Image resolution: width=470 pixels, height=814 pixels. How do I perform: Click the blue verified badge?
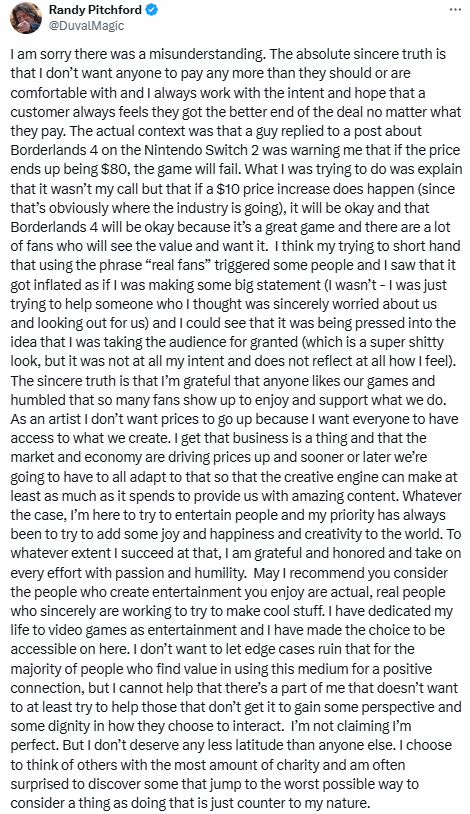pyautogui.click(x=152, y=10)
